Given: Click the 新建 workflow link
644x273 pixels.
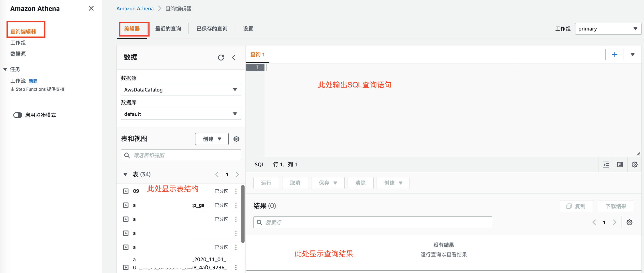Looking at the screenshot, I should [x=33, y=81].
